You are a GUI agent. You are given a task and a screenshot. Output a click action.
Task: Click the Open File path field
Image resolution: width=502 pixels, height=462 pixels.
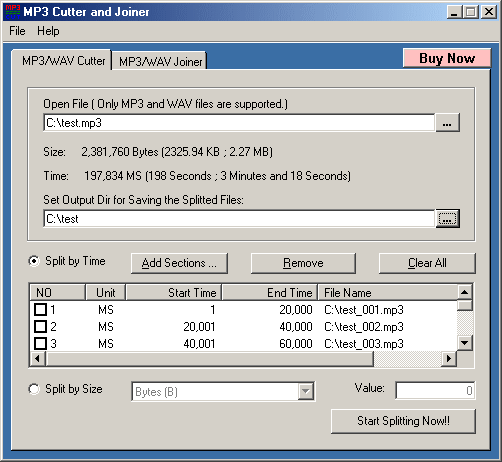(x=239, y=123)
